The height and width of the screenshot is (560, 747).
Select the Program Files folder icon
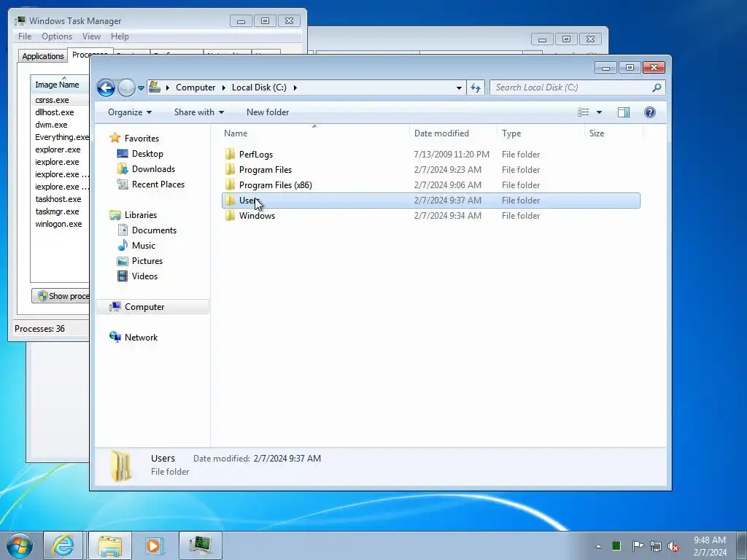pyautogui.click(x=230, y=169)
